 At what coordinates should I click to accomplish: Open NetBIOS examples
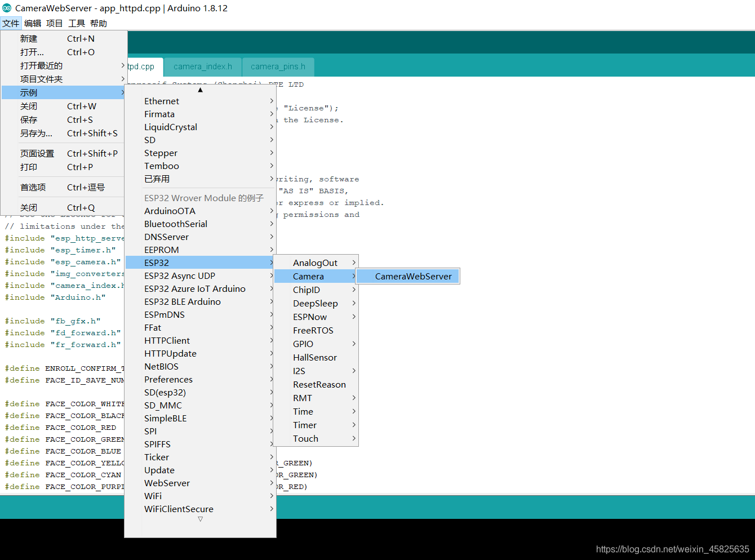click(x=200, y=366)
